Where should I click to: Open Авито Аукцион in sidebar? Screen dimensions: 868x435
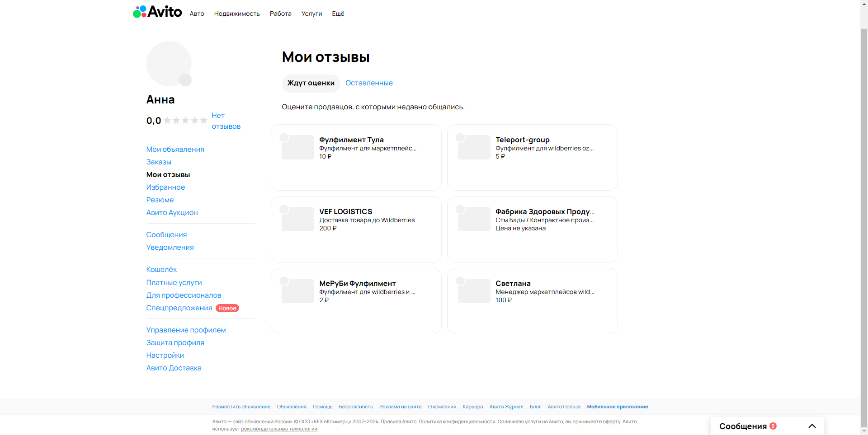click(x=172, y=213)
